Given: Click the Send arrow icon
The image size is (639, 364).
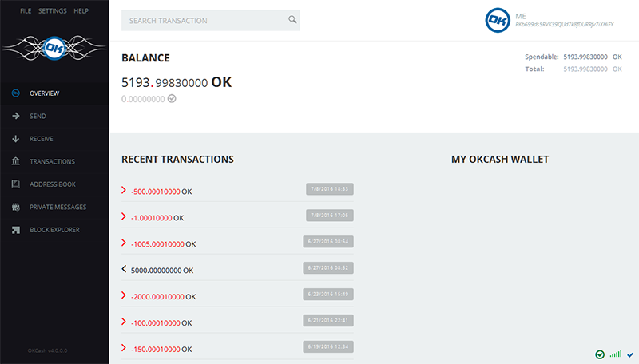Looking at the screenshot, I should (16, 116).
